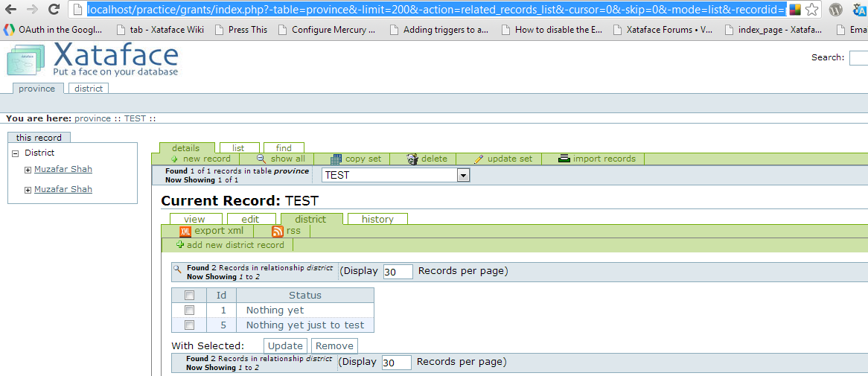Screen dimensions: 868x376
Task: Toggle the select-all header checkbox
Action: pos(189,295)
